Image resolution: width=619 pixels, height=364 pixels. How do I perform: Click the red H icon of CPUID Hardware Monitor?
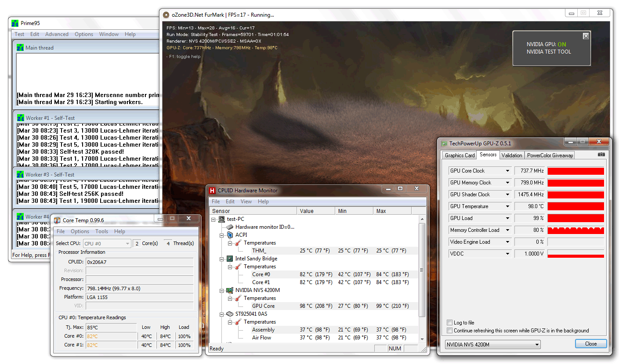(213, 191)
